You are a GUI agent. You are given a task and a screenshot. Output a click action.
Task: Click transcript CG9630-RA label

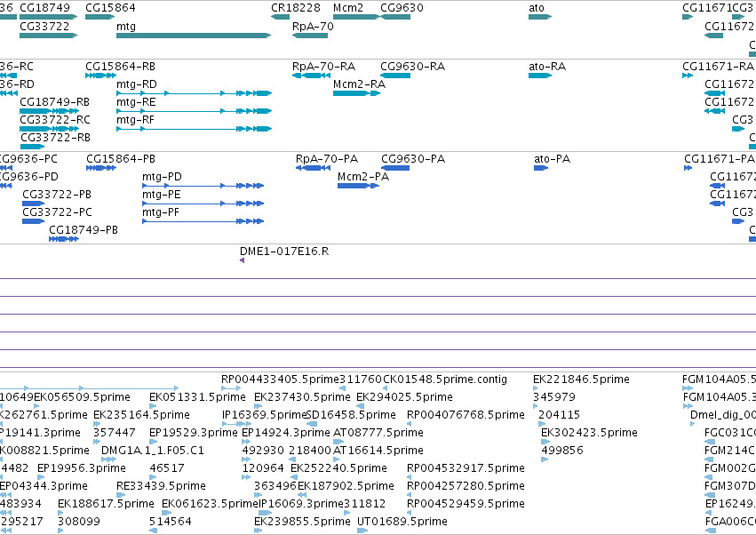click(413, 66)
